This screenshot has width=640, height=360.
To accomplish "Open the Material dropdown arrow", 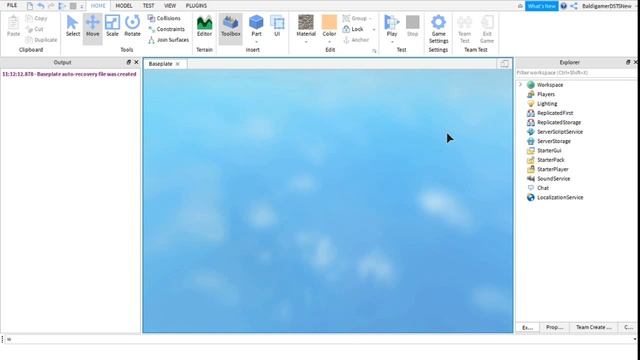I will click(306, 42).
